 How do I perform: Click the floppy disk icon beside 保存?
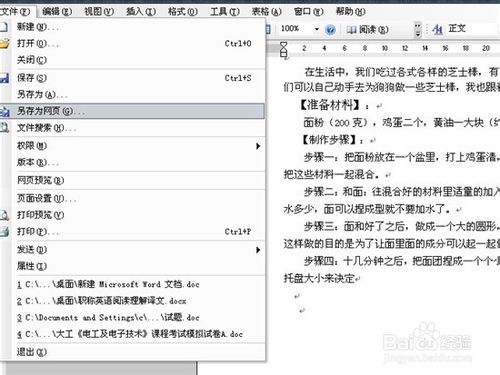[x=4, y=78]
